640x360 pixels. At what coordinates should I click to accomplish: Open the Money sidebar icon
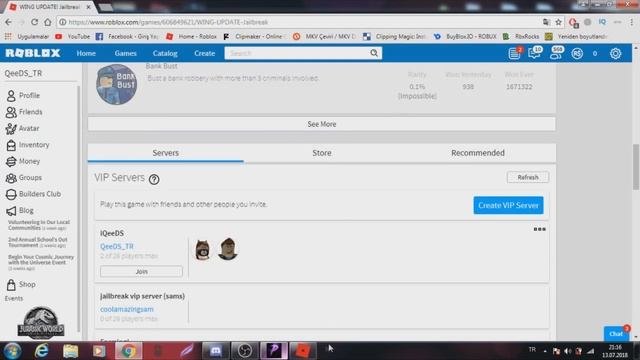(11, 161)
